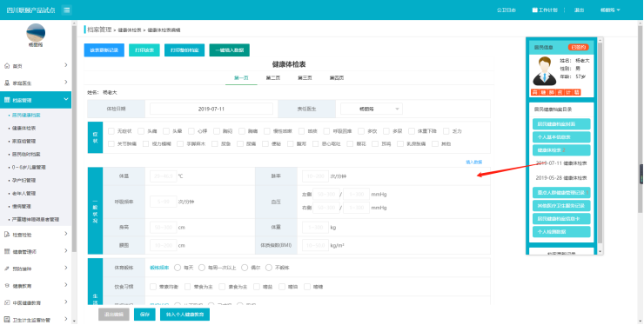This screenshot has height=325, width=644.
Task: Click the 检查检验 icon in sidebar
Action: [7, 235]
